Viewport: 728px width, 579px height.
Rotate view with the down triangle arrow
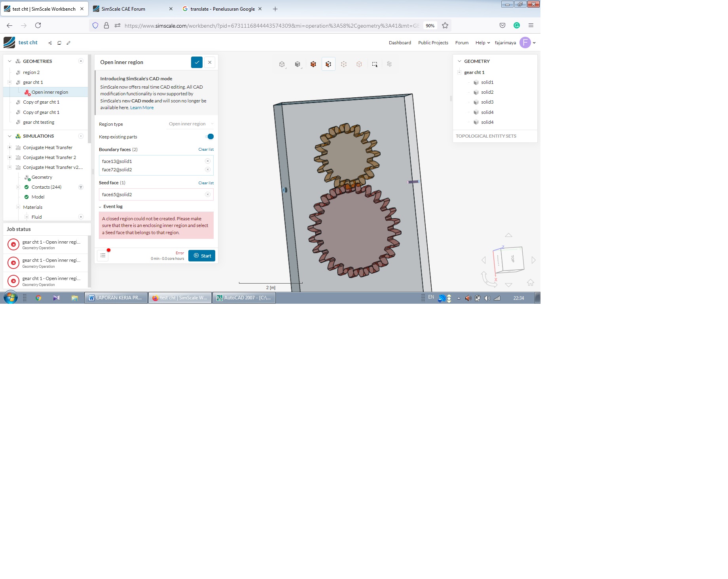coord(509,285)
